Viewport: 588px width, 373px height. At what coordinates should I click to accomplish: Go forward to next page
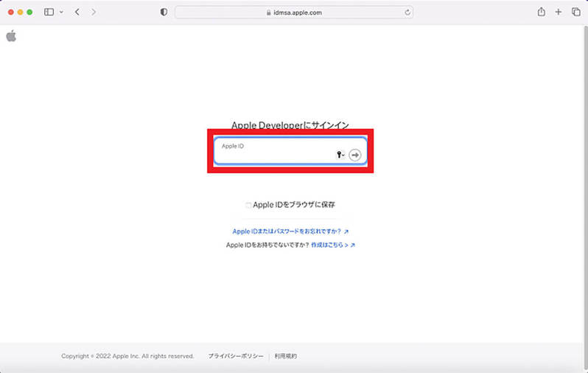point(94,12)
